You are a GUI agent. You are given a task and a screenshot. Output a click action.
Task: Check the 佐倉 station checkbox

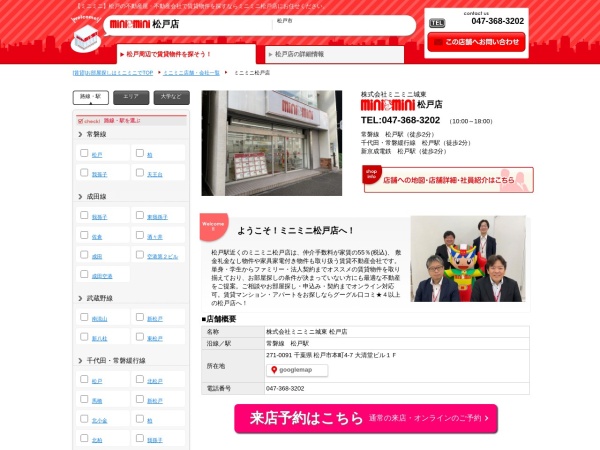(x=84, y=235)
